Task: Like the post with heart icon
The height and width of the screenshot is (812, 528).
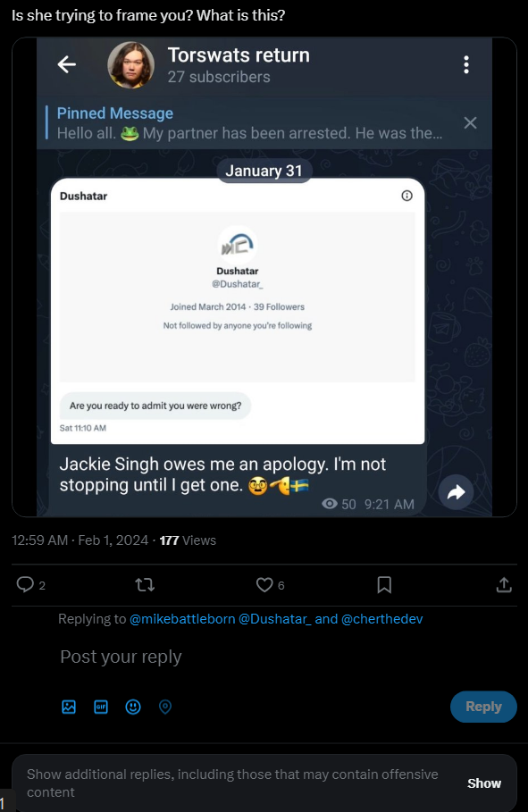Action: [x=264, y=585]
